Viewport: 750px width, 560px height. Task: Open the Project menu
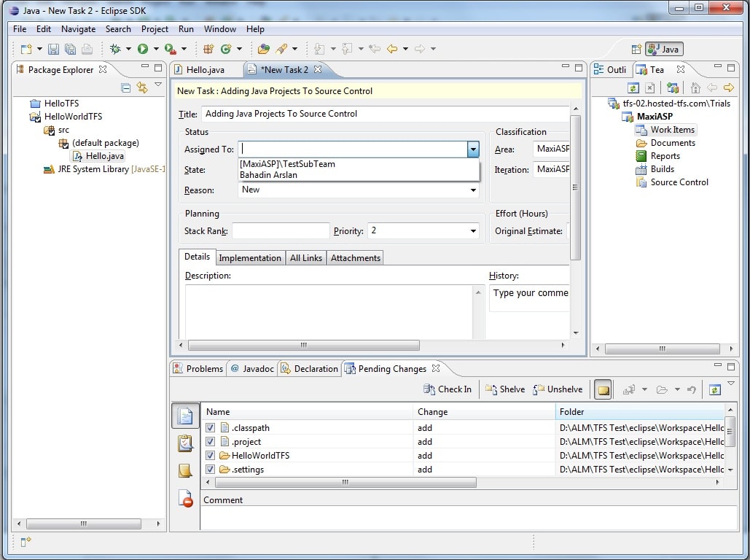coord(155,29)
